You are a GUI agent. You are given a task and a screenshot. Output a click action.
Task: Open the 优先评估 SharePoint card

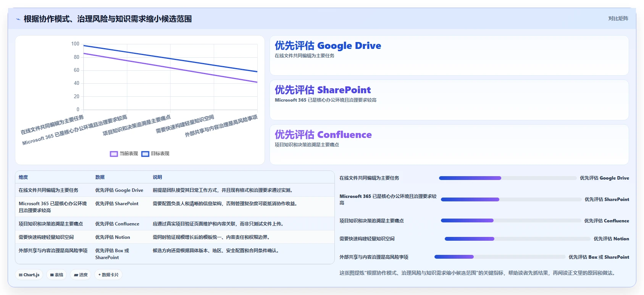point(449,100)
